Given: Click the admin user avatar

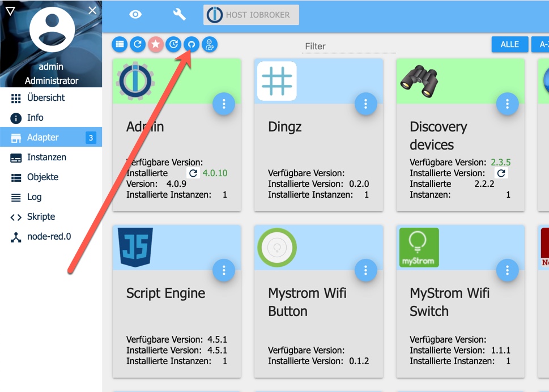Looking at the screenshot, I should click(52, 29).
